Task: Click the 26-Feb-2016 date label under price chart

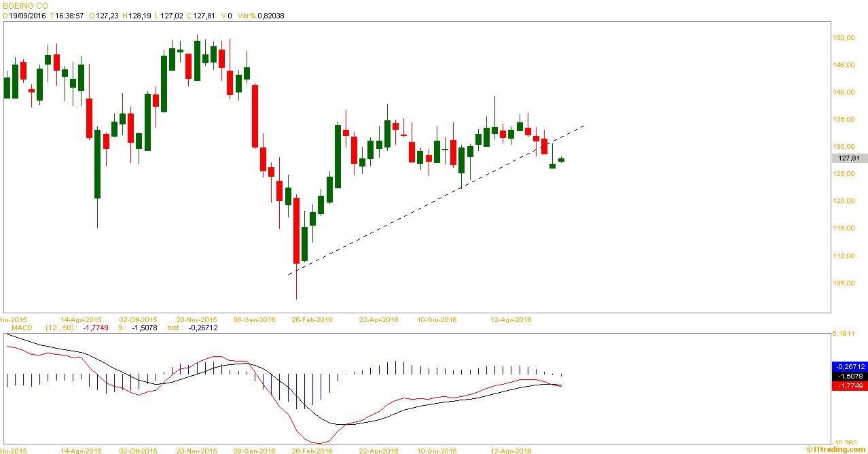Action: (x=313, y=319)
